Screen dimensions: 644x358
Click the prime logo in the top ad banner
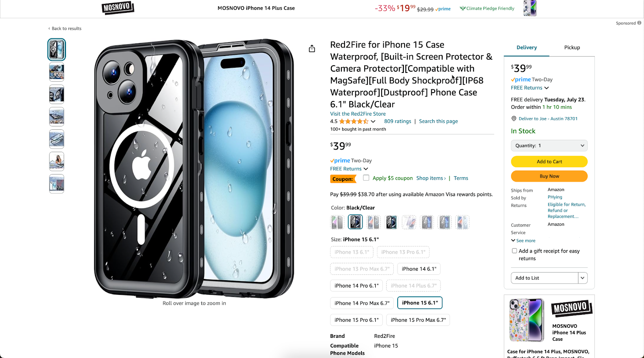coord(443,8)
